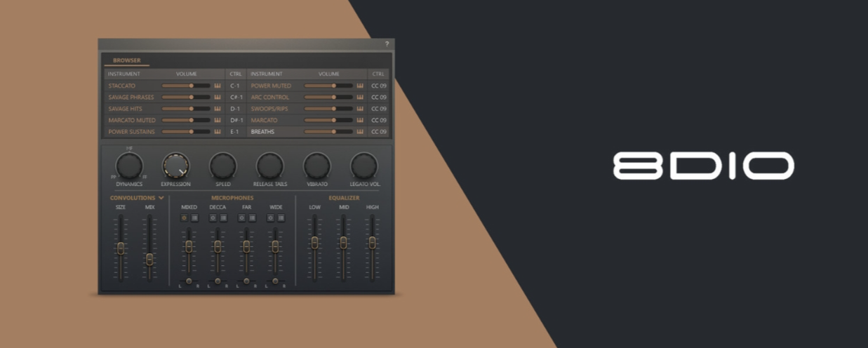Screen dimensions: 868x348
Task: Click the keyboard icon in the STACCATO row
Action: (x=218, y=86)
